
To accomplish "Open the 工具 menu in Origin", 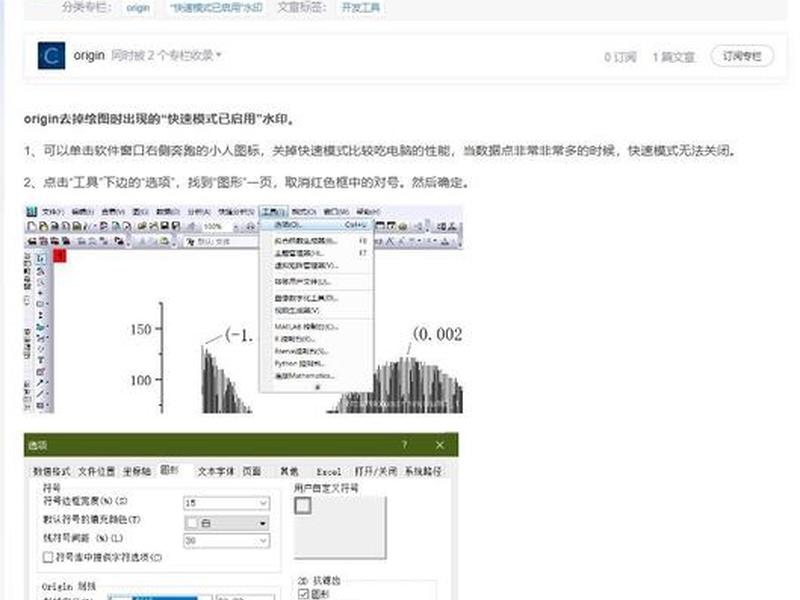I will coord(273,211).
